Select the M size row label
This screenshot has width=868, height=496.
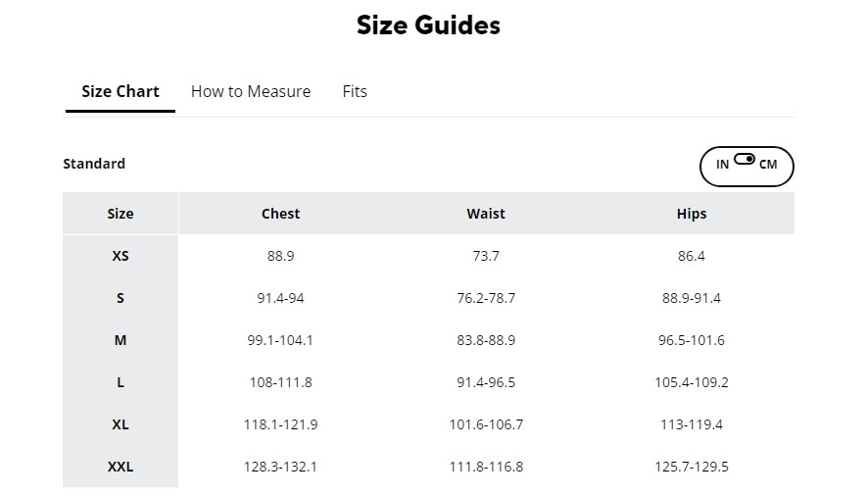tap(121, 340)
